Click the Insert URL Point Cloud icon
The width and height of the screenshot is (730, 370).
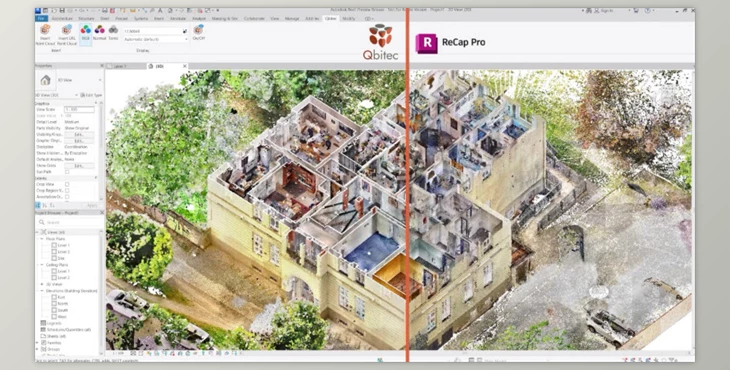[x=67, y=30]
